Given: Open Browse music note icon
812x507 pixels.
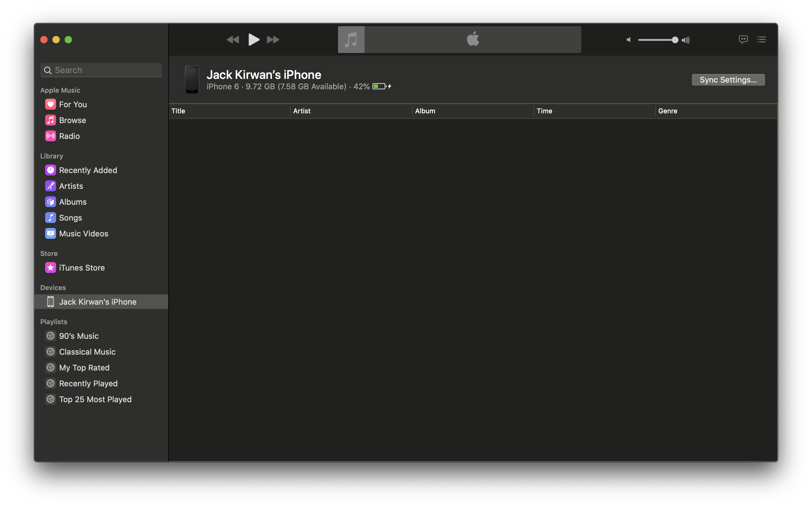Looking at the screenshot, I should (x=50, y=120).
